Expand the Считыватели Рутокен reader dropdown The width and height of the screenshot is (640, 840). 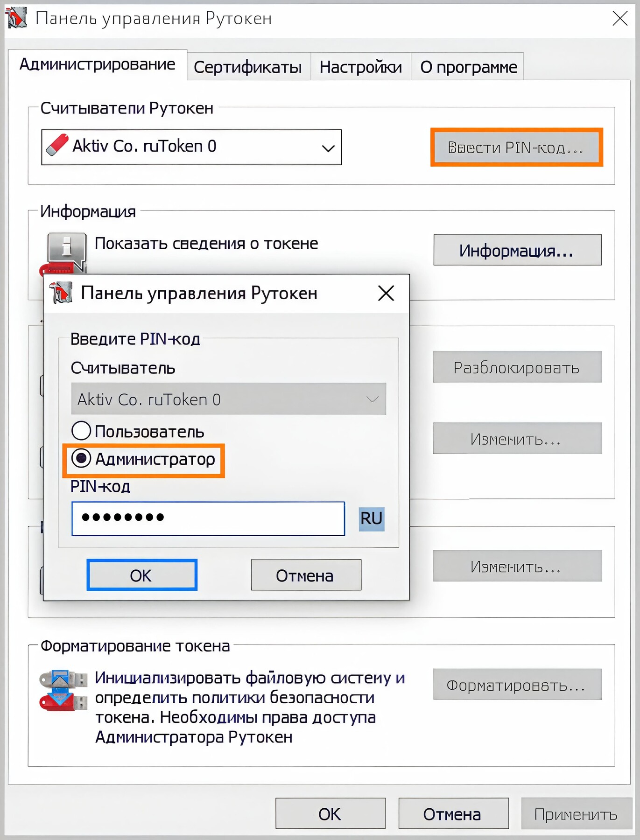click(x=328, y=148)
